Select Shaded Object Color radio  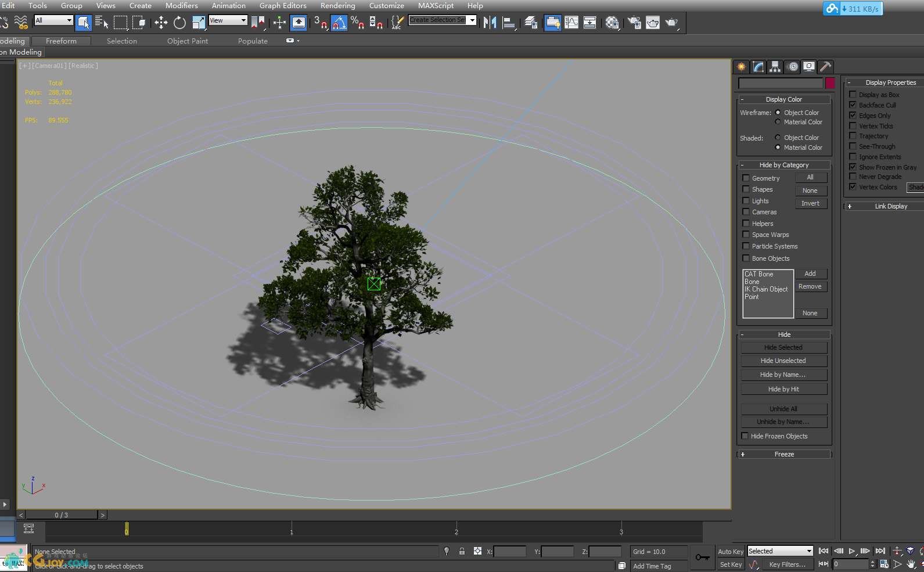(x=778, y=138)
